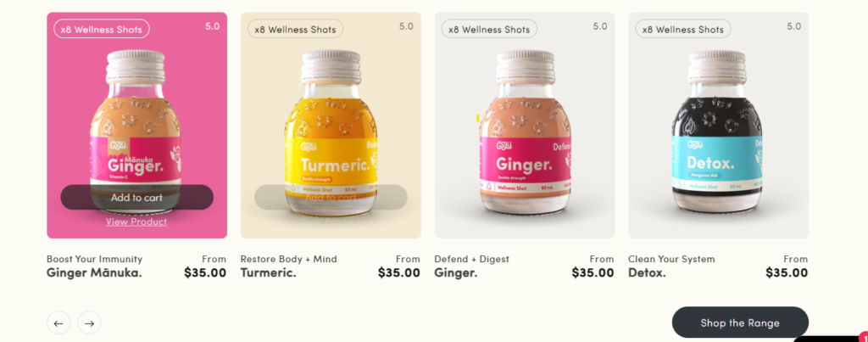Open the Ginger. product title link
Viewport: 868px width, 342px height.
pyautogui.click(x=455, y=272)
